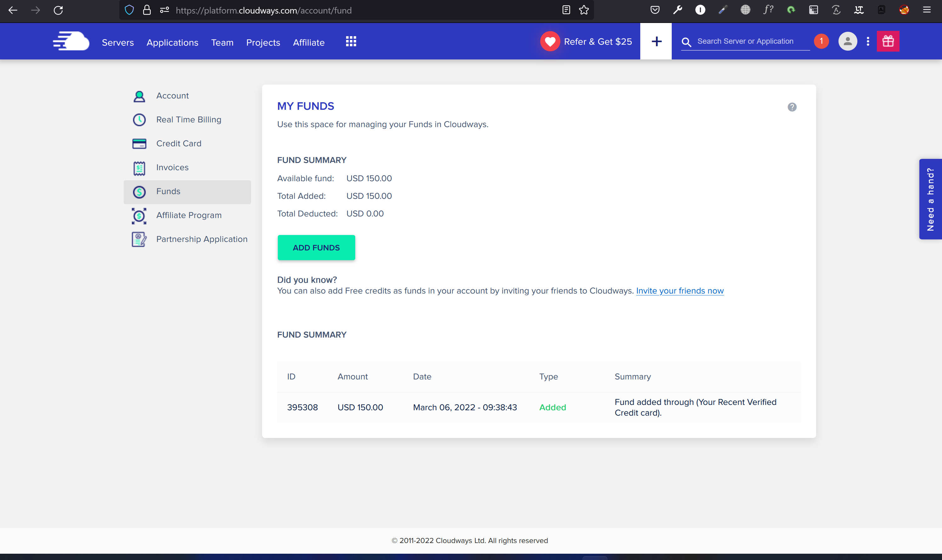942x560 pixels.
Task: Open three-dot vertical menu in header
Action: 868,41
